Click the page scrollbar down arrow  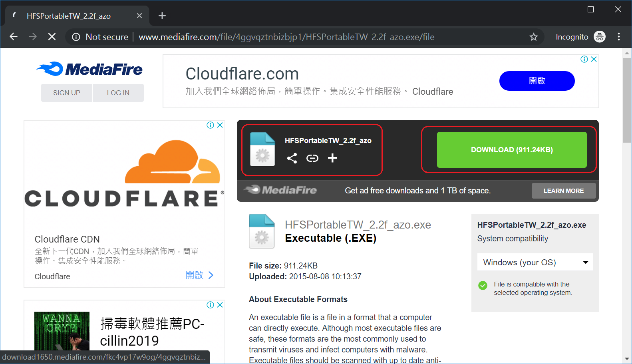pyautogui.click(x=627, y=359)
